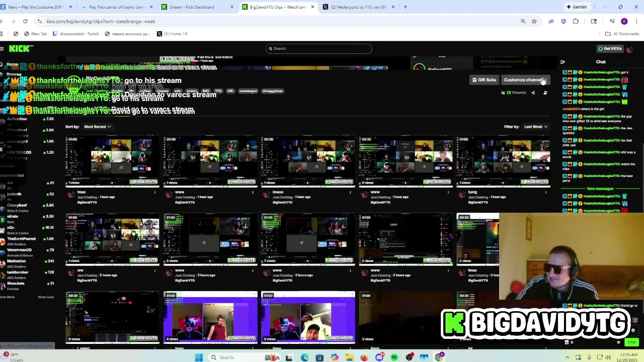The width and height of the screenshot is (644, 362).
Task: Open the Home / X bookmark
Action: point(172,34)
